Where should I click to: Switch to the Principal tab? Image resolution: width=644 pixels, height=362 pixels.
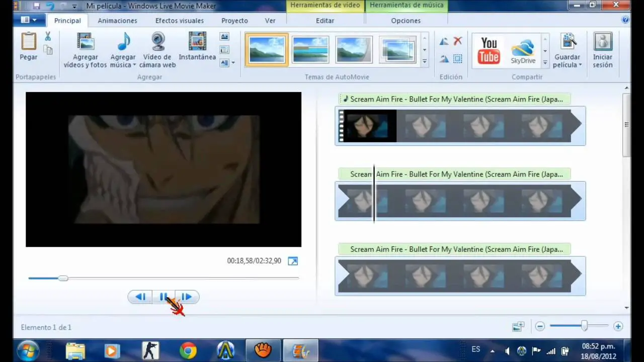point(67,21)
